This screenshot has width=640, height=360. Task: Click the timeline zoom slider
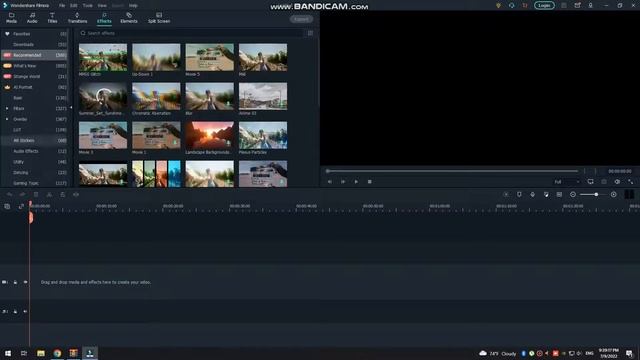point(593,195)
